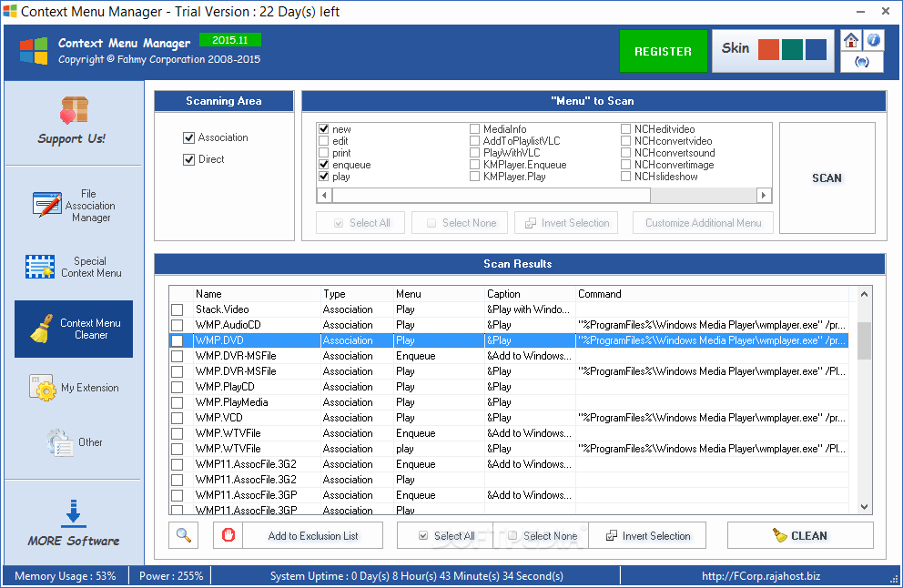Click Invert Selection in Menu to Scan
903x588 pixels.
pyautogui.click(x=566, y=223)
